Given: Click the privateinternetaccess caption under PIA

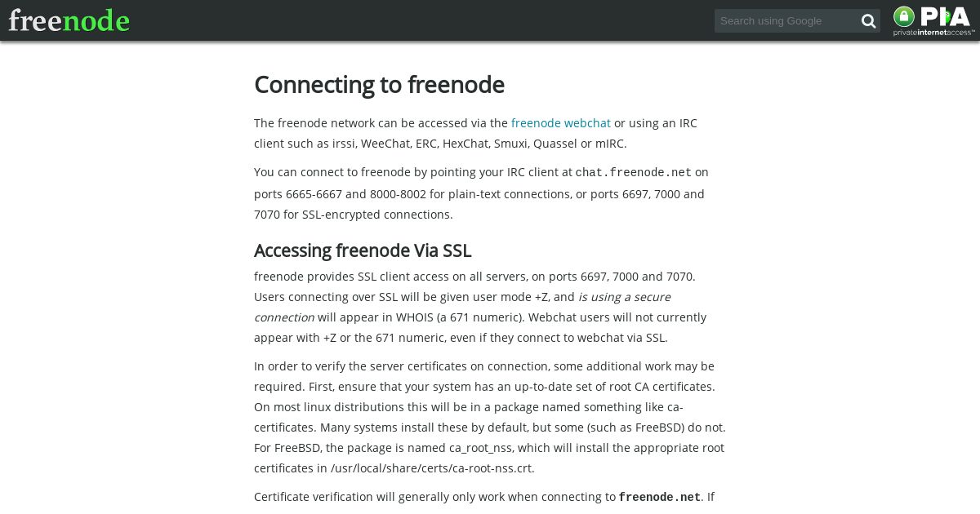Looking at the screenshot, I should [934, 33].
